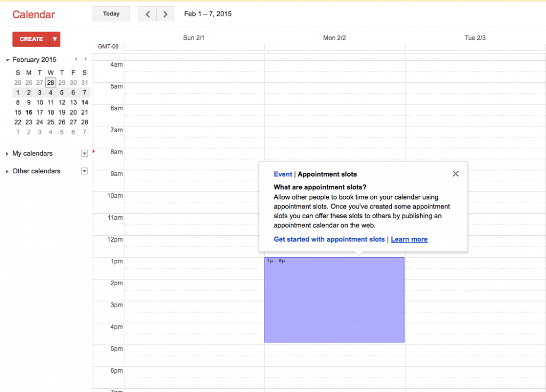Click the Today button

click(111, 14)
